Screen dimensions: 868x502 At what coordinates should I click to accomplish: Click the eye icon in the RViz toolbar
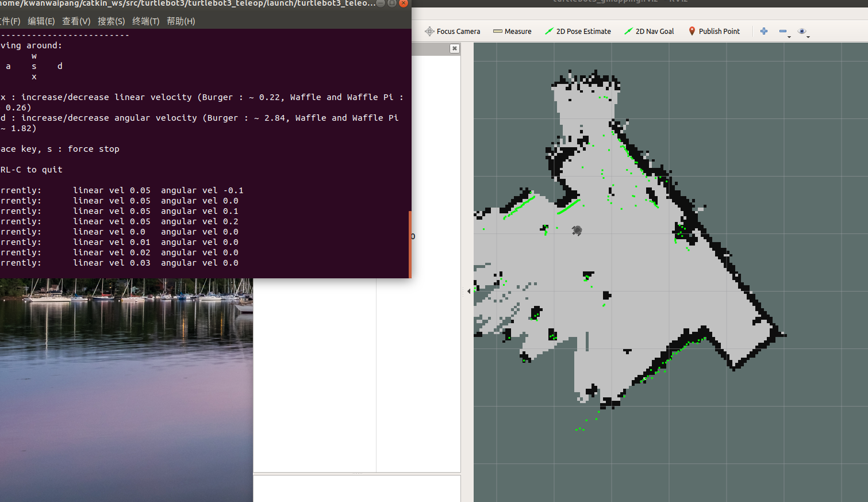tap(802, 31)
